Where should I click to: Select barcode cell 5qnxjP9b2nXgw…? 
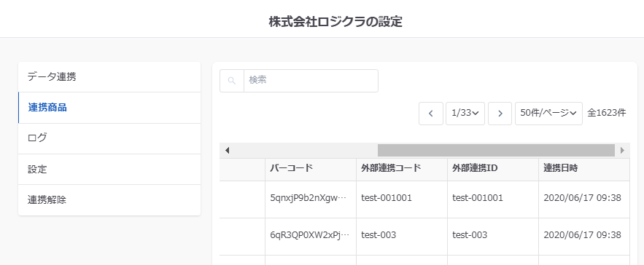(311, 199)
